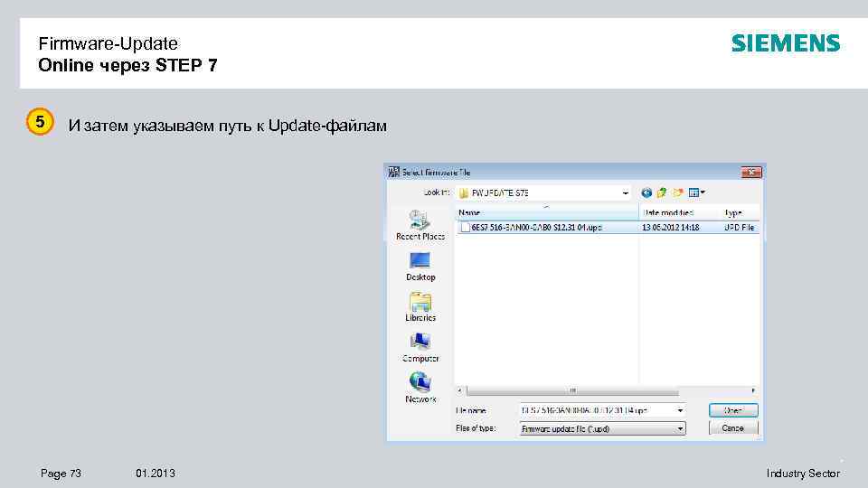The width and height of the screenshot is (868, 488).
Task: Click the Cancel button
Action: [x=733, y=428]
